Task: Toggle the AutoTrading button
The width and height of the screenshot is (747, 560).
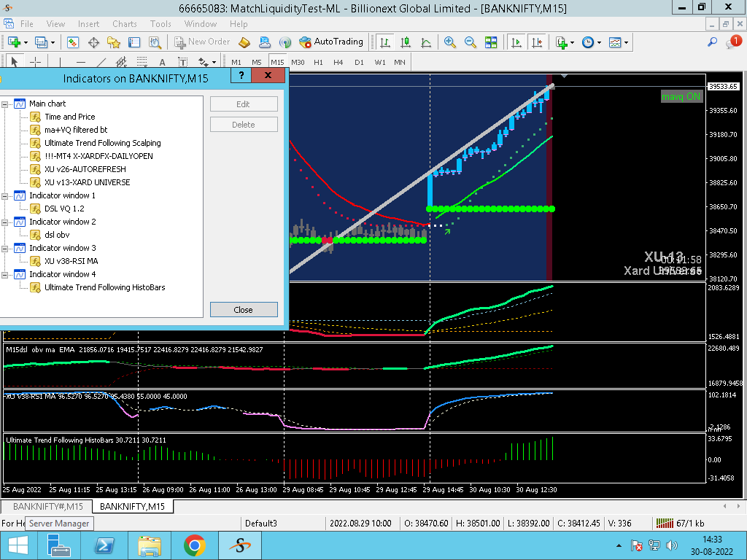Action: point(331,42)
